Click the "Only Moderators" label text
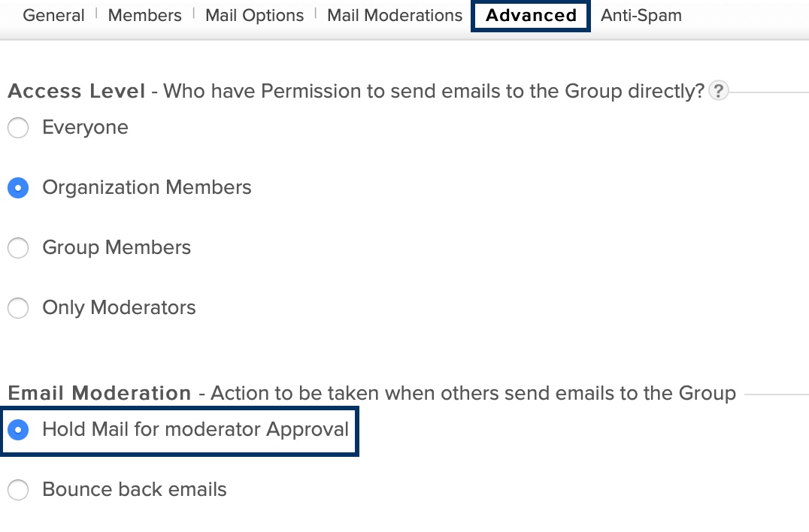 [119, 308]
